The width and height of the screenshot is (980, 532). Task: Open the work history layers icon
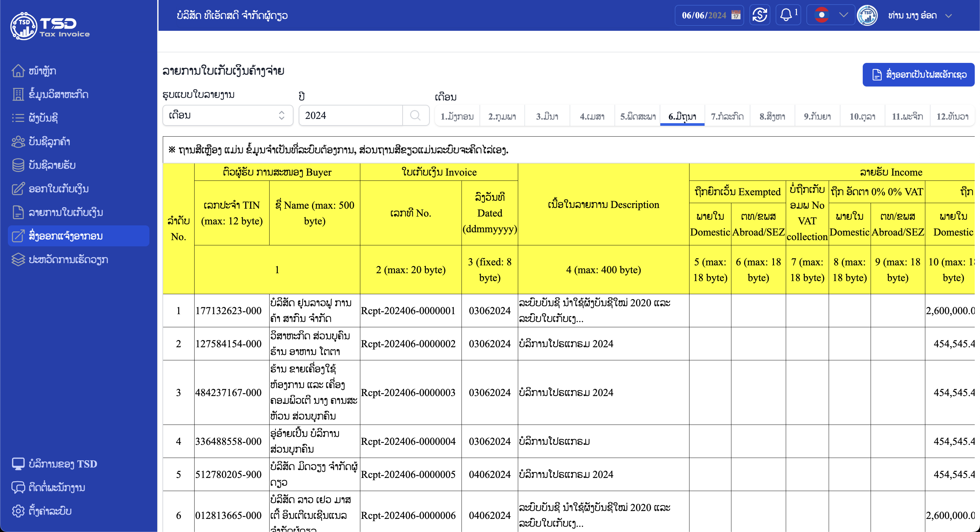(18, 259)
